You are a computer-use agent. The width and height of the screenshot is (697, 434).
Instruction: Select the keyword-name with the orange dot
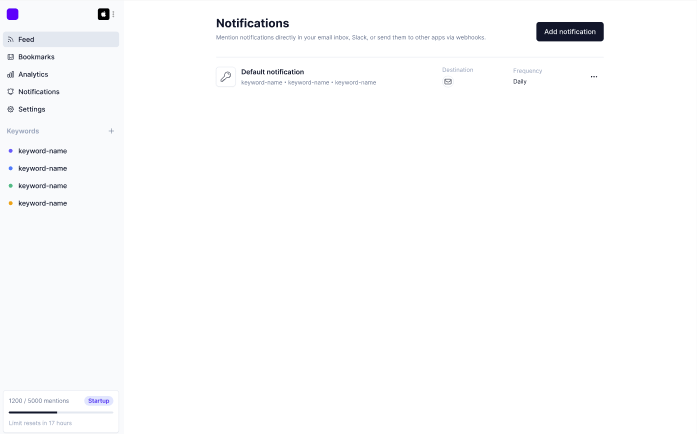click(x=42, y=203)
